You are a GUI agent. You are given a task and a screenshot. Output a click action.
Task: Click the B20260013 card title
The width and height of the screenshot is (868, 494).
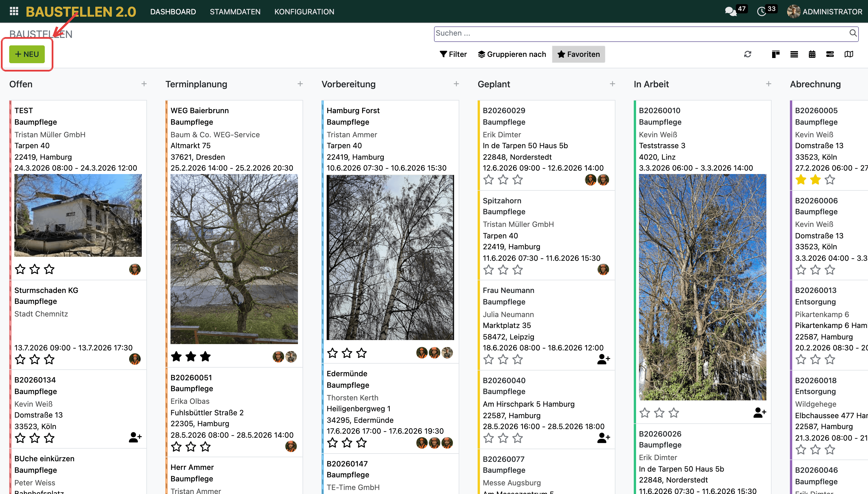(815, 290)
